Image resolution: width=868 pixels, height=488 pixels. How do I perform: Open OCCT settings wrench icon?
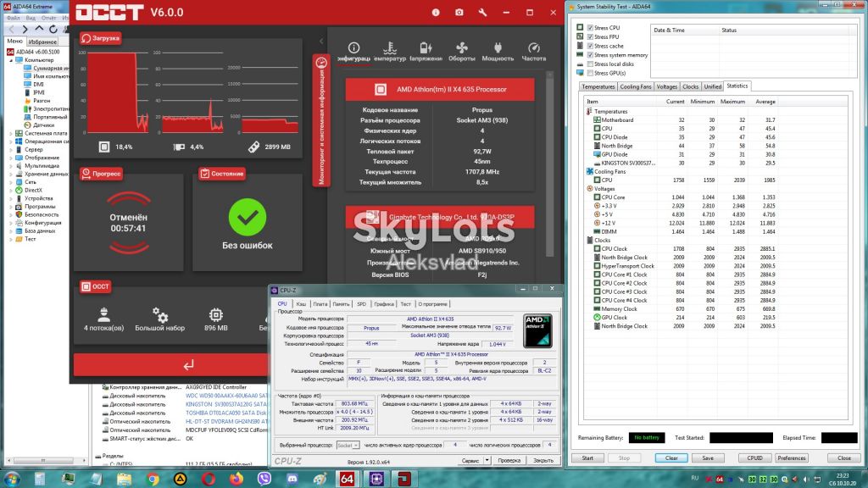[482, 12]
